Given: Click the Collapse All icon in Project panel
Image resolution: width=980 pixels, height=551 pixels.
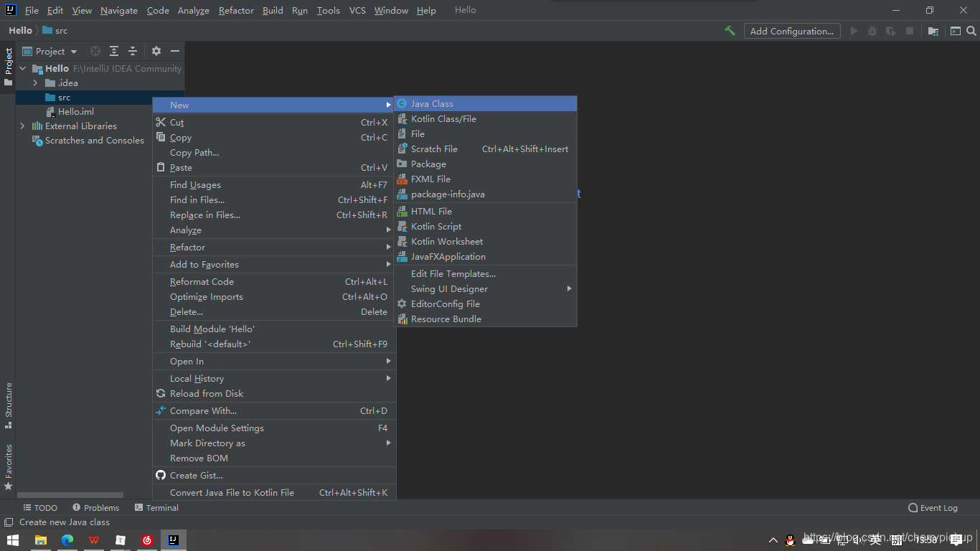Looking at the screenshot, I should click(x=133, y=51).
